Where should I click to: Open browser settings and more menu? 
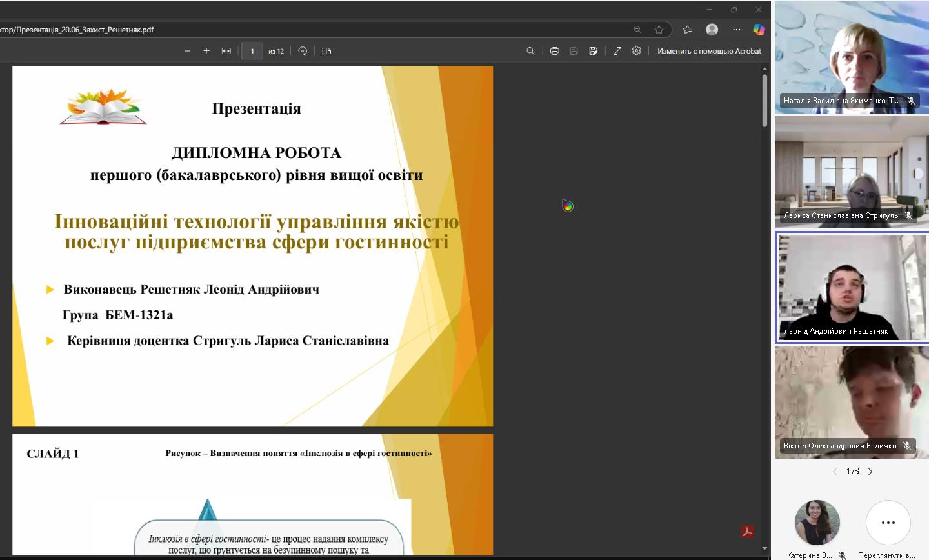coord(736,30)
